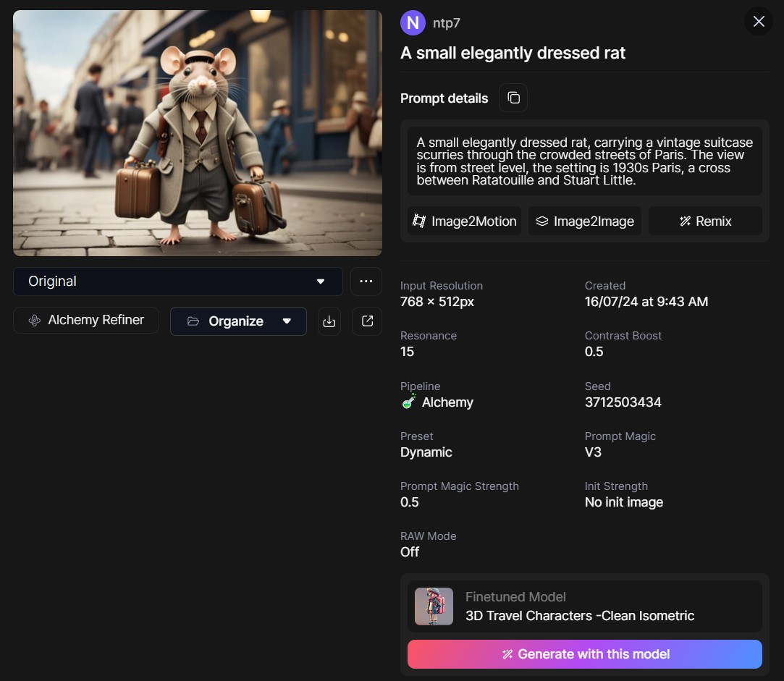
Task: Select the 3D Travel Characters model name
Action: [x=580, y=615]
